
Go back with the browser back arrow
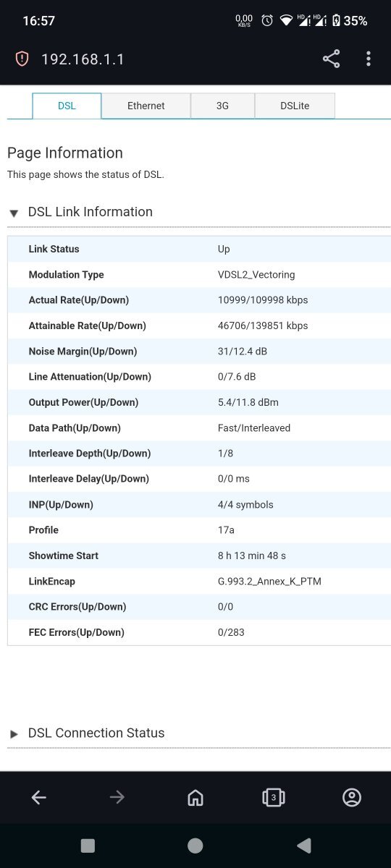pos(38,797)
